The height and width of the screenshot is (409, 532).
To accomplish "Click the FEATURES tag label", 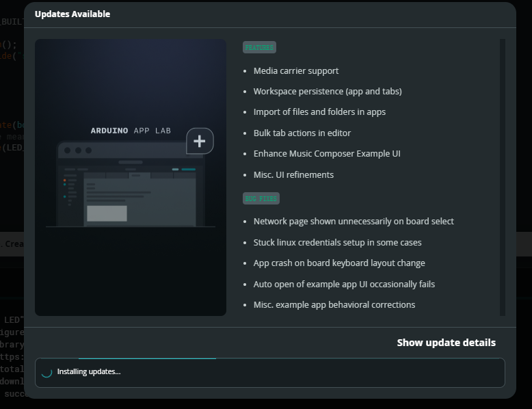I will [x=259, y=47].
